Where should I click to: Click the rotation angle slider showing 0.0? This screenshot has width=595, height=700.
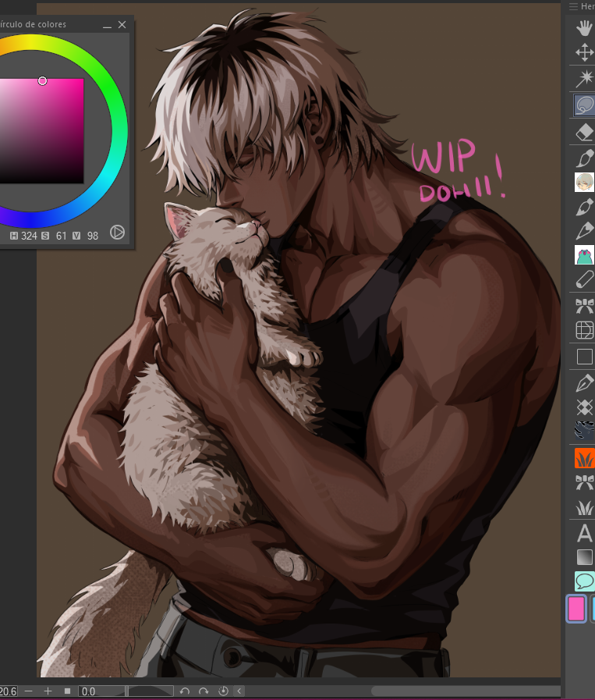pos(126,691)
